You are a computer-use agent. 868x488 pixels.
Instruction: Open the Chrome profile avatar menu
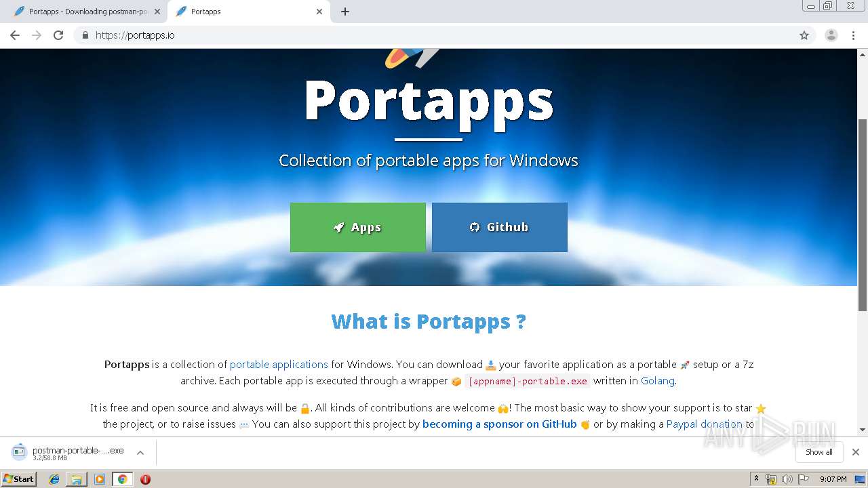pyautogui.click(x=831, y=35)
